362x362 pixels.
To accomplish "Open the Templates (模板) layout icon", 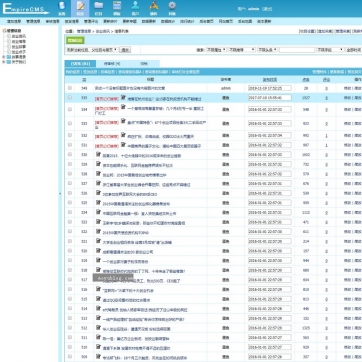I will (x=117, y=8).
